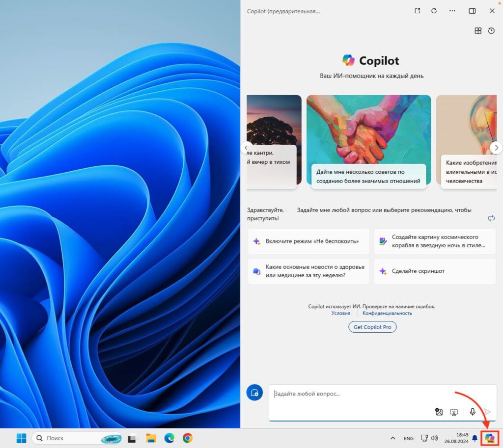This screenshot has width=503, height=448.
Task: Open chat history icon
Action: (491, 30)
